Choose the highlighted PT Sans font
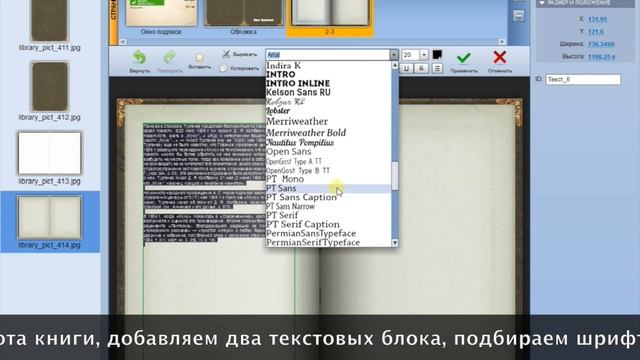The image size is (640, 360). (x=329, y=188)
